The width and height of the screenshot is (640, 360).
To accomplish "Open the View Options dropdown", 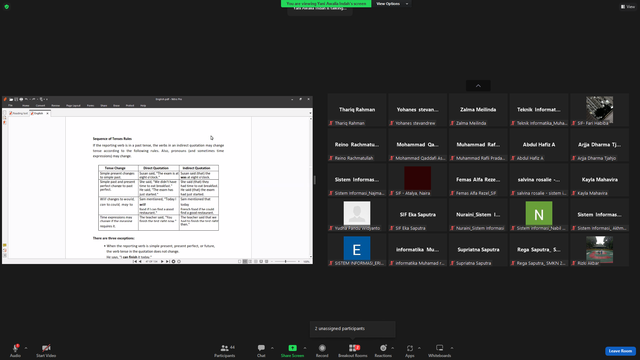I will tap(392, 4).
